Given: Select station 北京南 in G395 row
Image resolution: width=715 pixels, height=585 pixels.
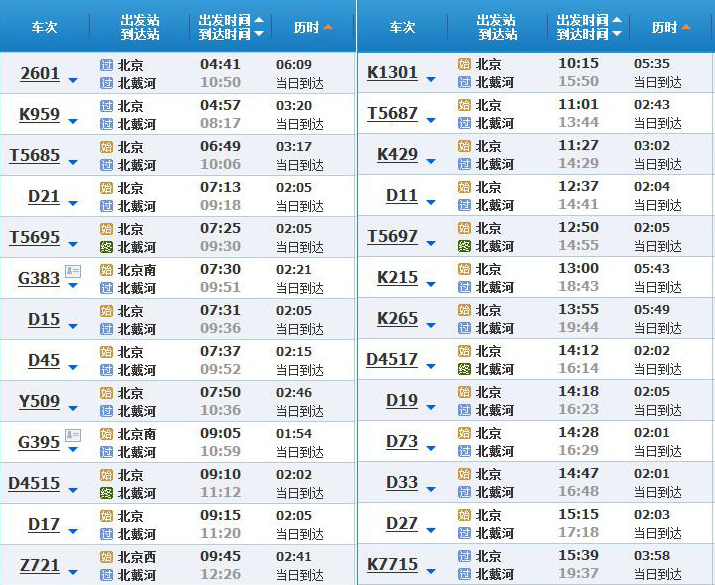Looking at the screenshot, I should click(137, 435).
